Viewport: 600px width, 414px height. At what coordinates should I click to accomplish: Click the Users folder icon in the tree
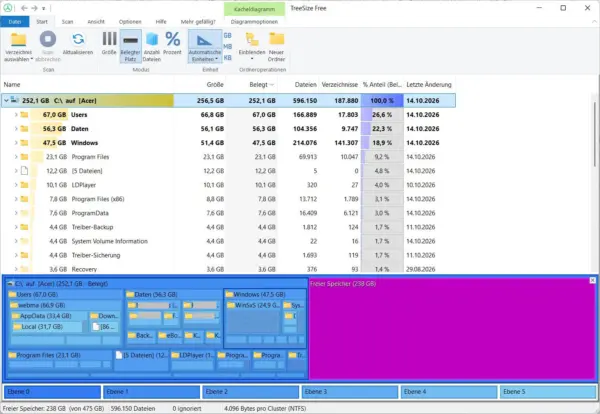coord(24,115)
